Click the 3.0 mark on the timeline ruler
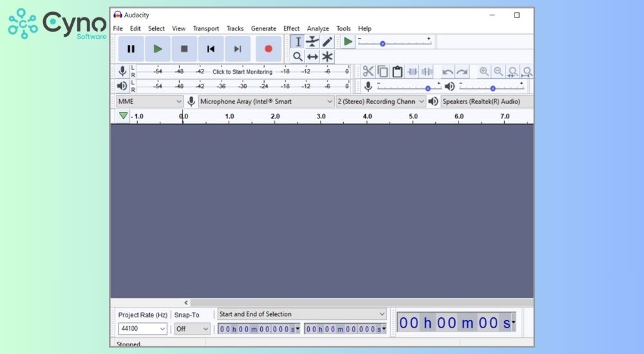The image size is (644, 354). (x=321, y=116)
